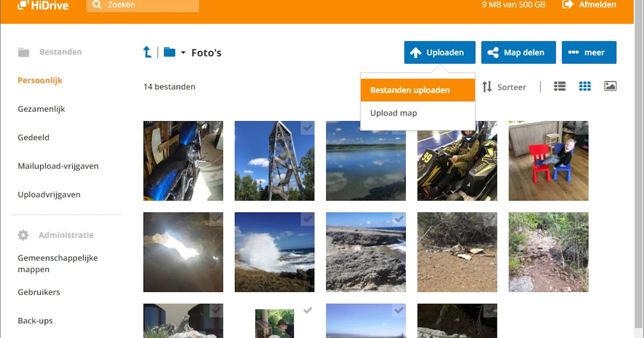Open Gezamenlijk in the sidebar
This screenshot has width=644, height=338.
41,109
